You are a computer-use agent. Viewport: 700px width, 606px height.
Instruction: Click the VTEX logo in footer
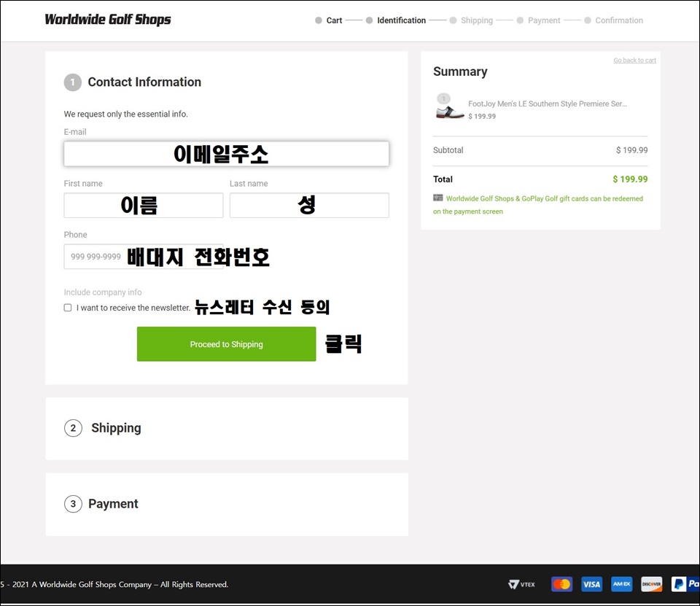point(521,584)
